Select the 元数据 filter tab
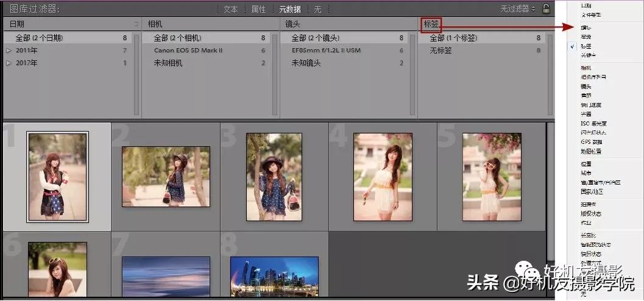The width and height of the screenshot is (644, 301). [289, 9]
